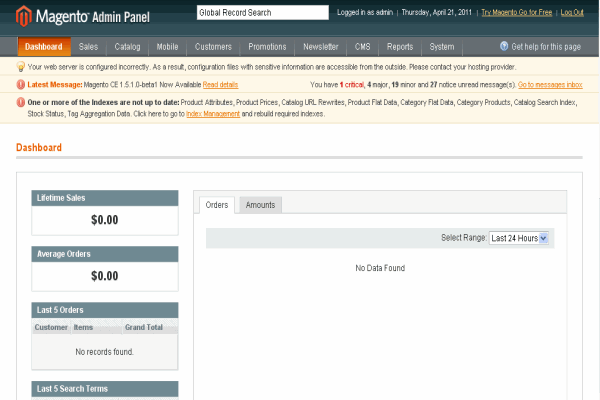Focus the Global Record Search field

point(262,13)
